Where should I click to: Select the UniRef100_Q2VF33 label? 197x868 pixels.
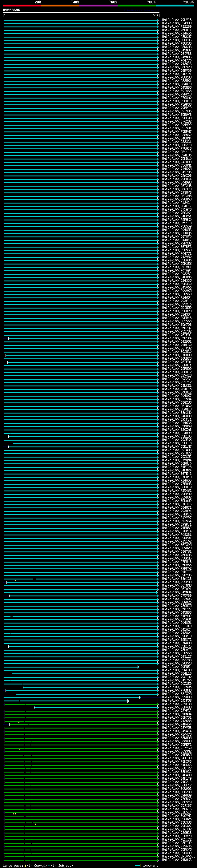[176, 704]
